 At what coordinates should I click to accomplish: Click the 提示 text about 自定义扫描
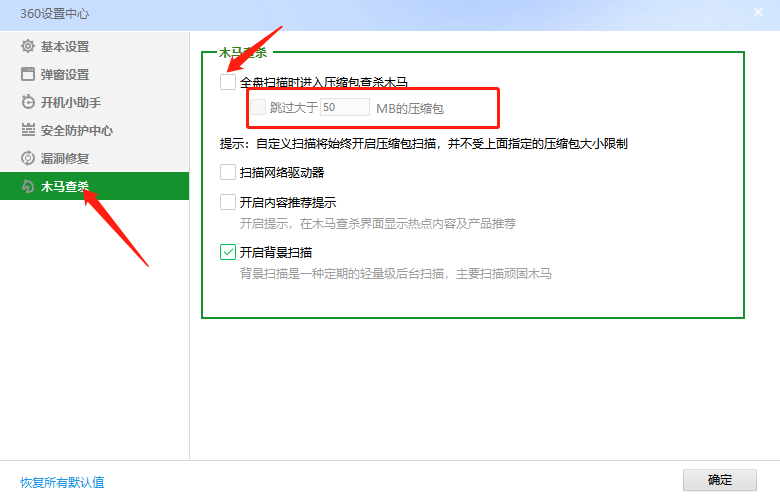coord(424,144)
